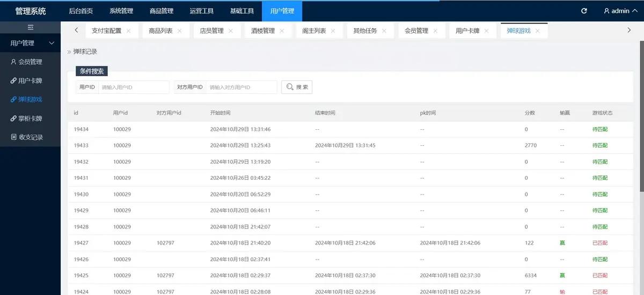Switch to the 其他任务 tab
Viewport: 644px width, 295px height.
[x=365, y=31]
